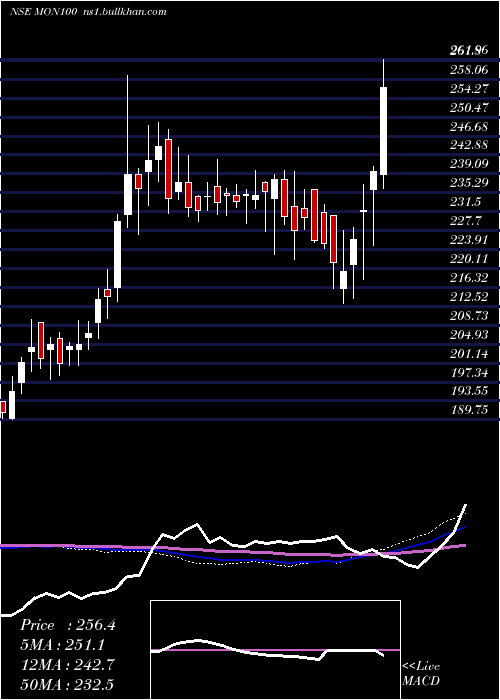
Task: Open the Live MACD inset chart
Action: pyautogui.click(x=275, y=650)
